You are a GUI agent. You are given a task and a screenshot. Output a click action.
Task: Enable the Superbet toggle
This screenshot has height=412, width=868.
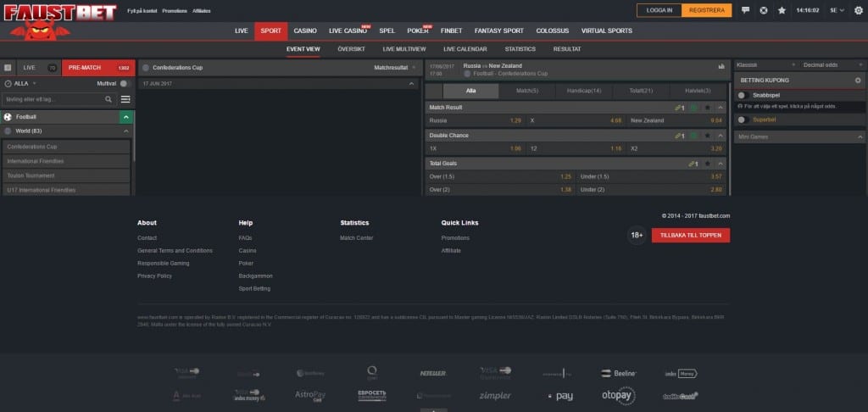[743, 120]
